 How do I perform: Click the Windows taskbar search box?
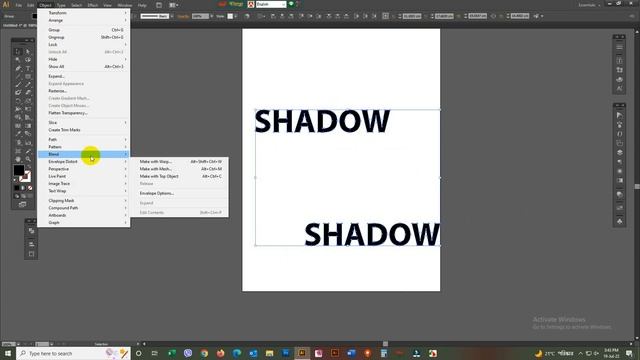point(73,353)
